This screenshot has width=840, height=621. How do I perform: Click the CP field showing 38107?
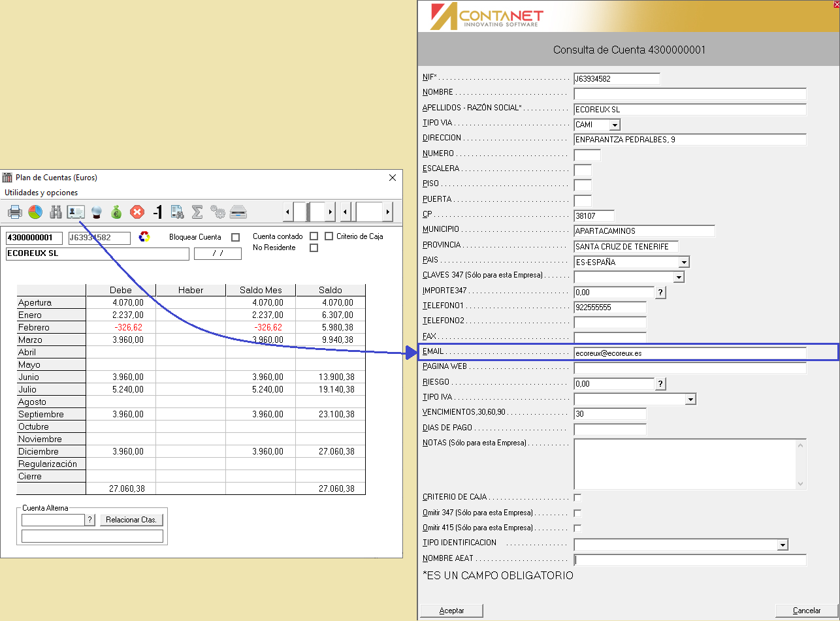(x=594, y=216)
